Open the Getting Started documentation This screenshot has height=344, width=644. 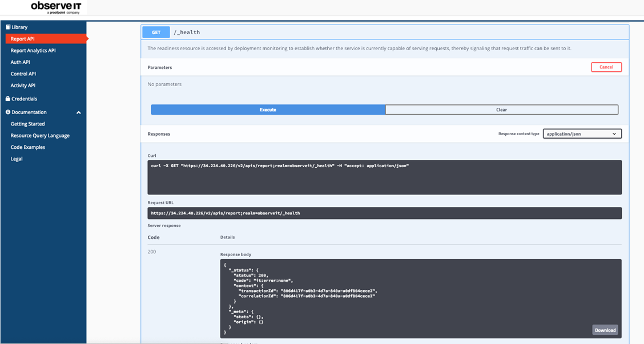click(27, 124)
